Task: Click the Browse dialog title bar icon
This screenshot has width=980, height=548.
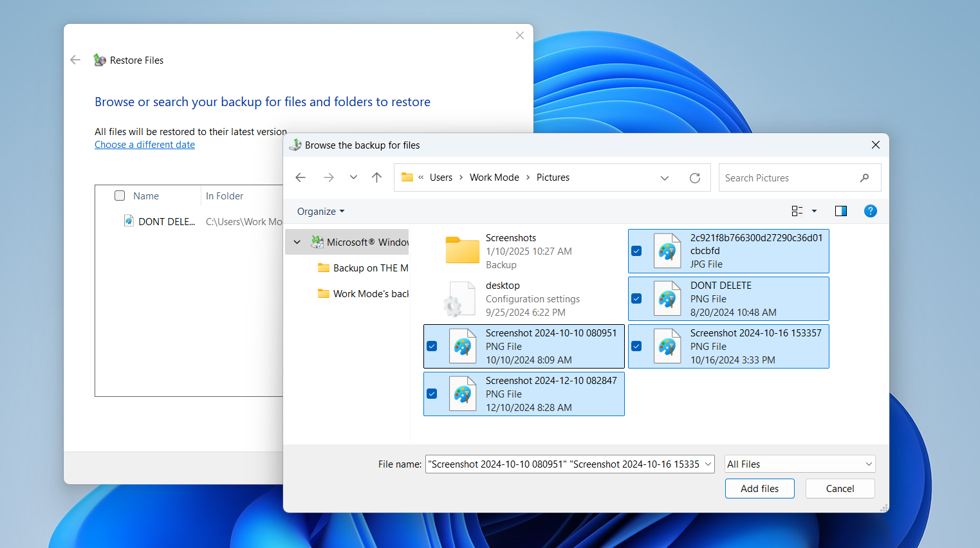Action: [295, 145]
